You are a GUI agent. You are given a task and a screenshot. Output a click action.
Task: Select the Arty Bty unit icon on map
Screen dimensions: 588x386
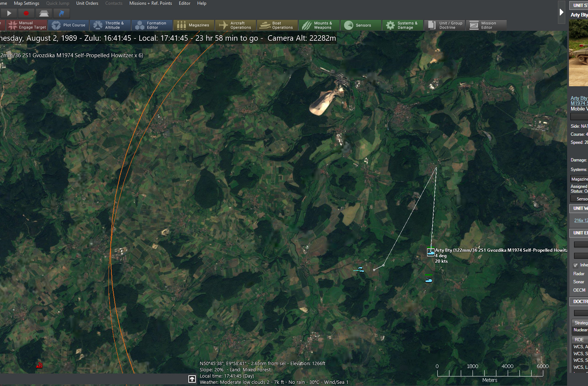click(x=431, y=252)
